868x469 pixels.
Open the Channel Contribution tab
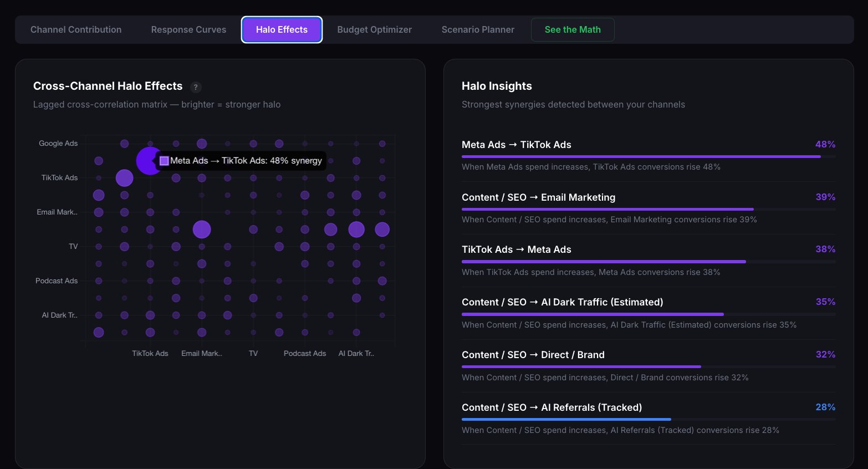(x=76, y=29)
